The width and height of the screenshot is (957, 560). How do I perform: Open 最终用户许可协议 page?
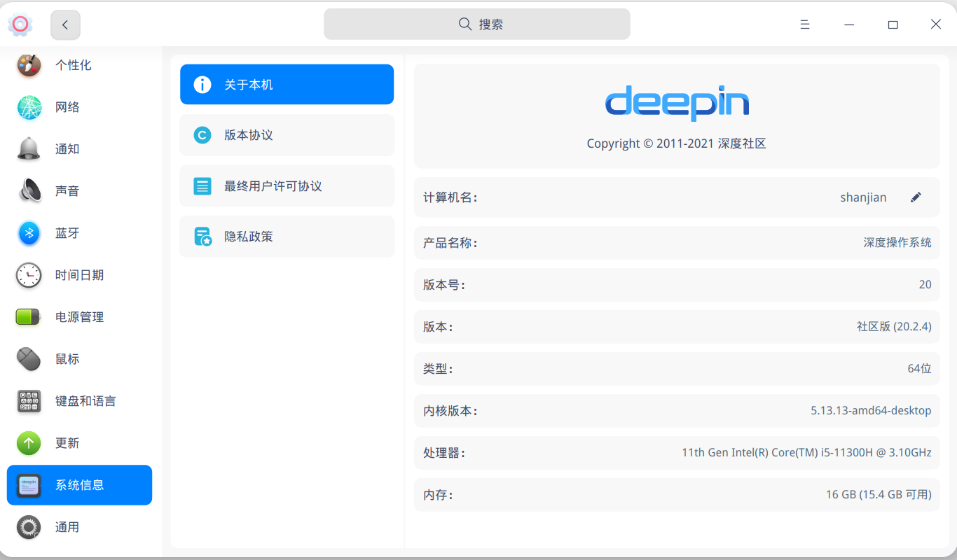(287, 186)
